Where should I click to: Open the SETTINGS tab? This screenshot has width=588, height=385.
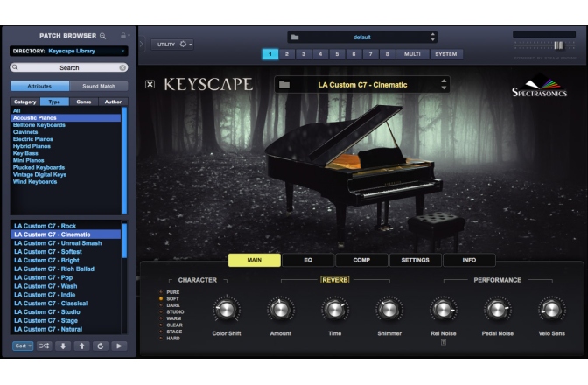[x=415, y=260]
